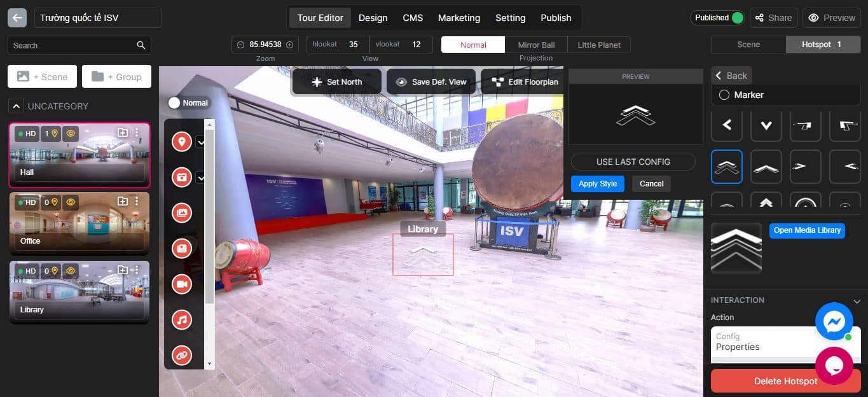
Task: Open the Edit Floorplan tool
Action: pos(524,81)
